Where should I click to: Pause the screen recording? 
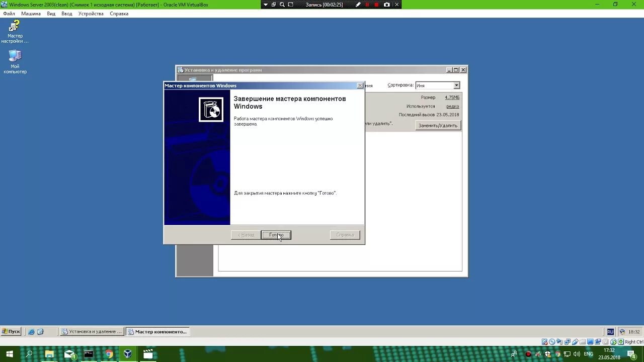[x=367, y=5]
